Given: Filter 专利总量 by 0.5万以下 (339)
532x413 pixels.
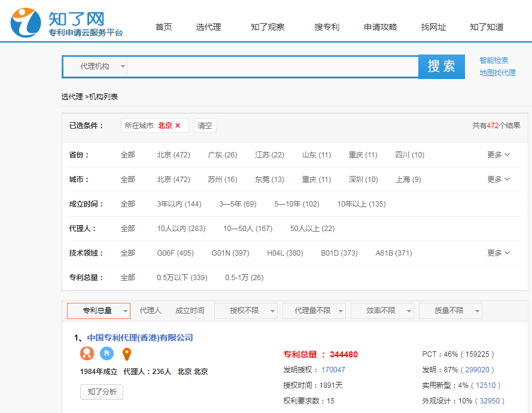Looking at the screenshot, I should (x=182, y=278).
